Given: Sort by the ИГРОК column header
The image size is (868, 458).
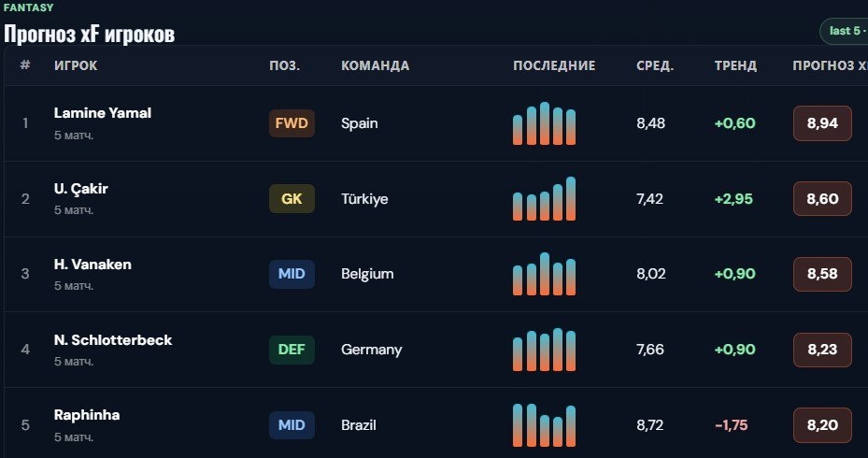Looking at the screenshot, I should (76, 65).
